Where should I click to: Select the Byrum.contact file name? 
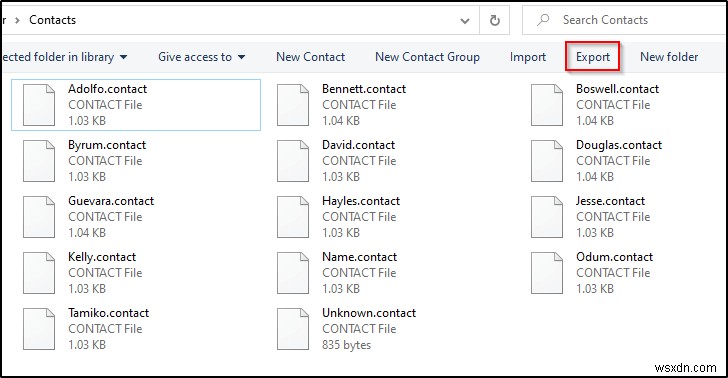tap(107, 145)
